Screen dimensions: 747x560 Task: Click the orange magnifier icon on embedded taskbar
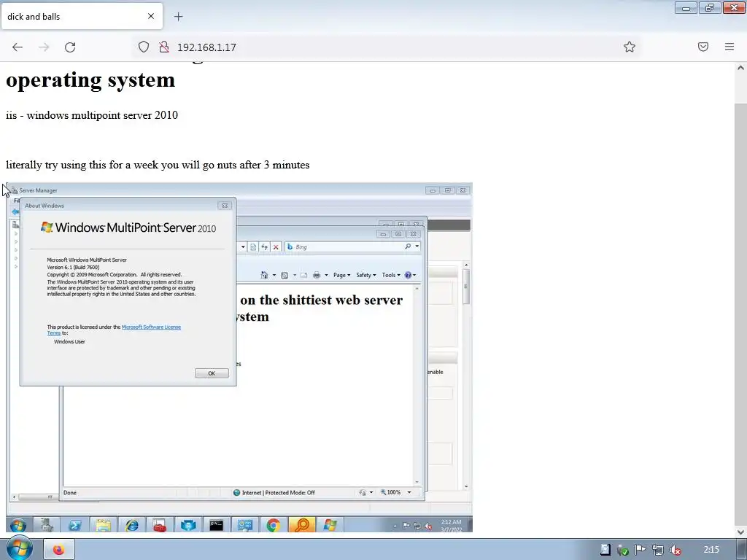(301, 525)
